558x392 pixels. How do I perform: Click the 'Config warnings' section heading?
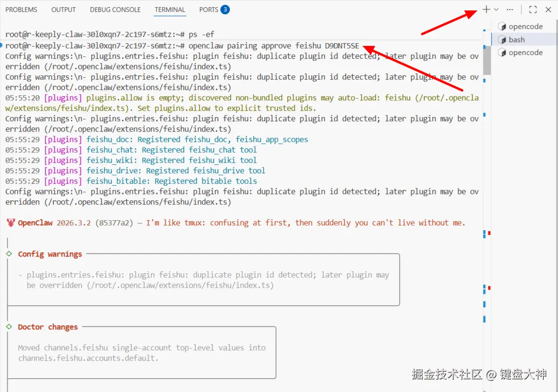[x=50, y=254]
